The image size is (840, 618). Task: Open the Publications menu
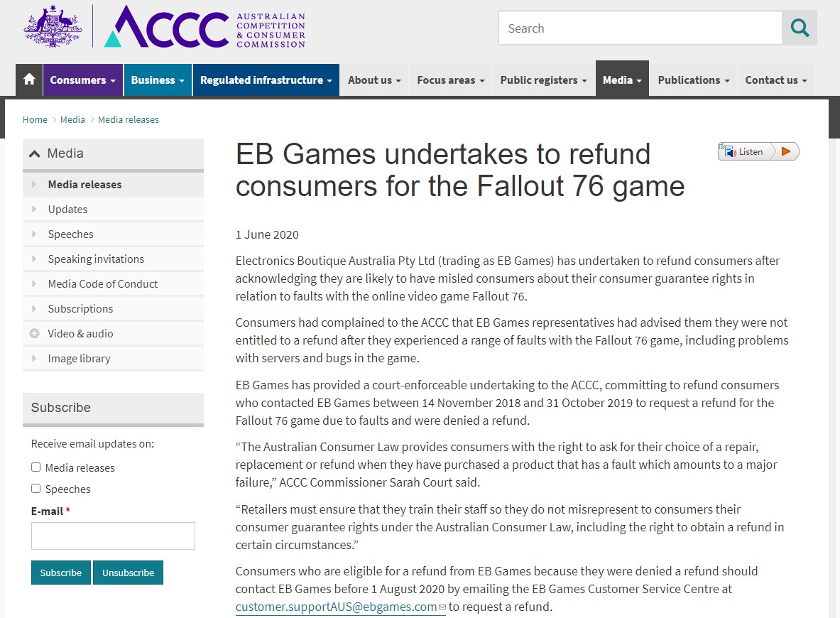pyautogui.click(x=693, y=80)
